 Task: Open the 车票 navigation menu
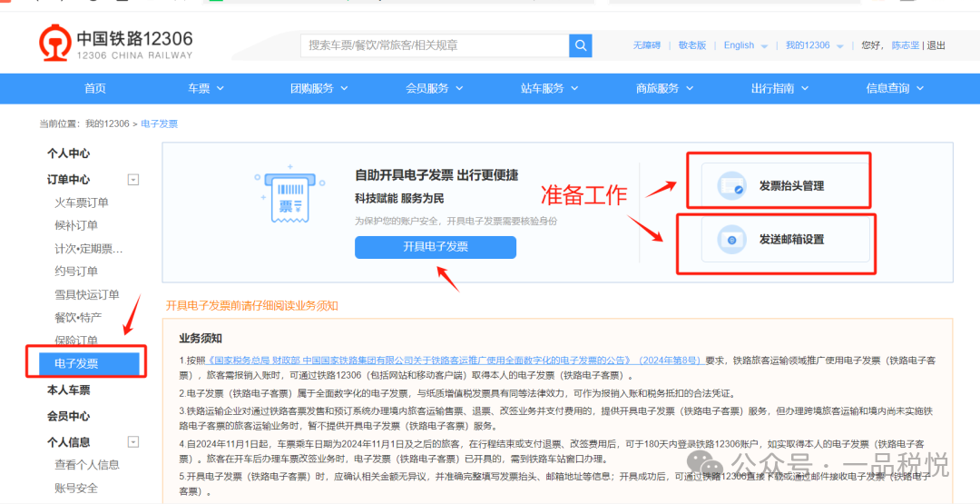[x=205, y=88]
